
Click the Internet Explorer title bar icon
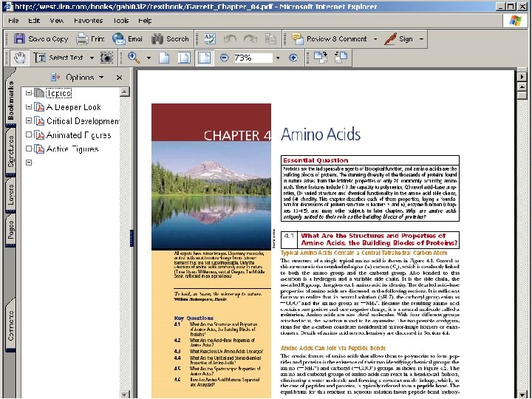8,6
